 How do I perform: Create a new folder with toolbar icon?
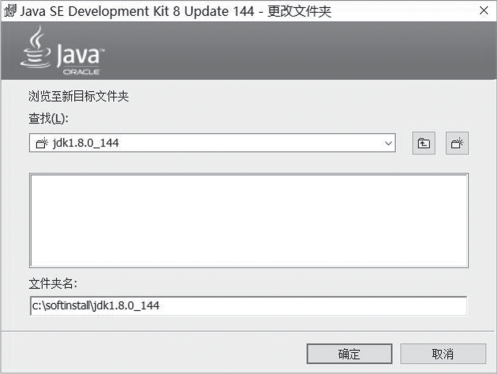click(457, 143)
